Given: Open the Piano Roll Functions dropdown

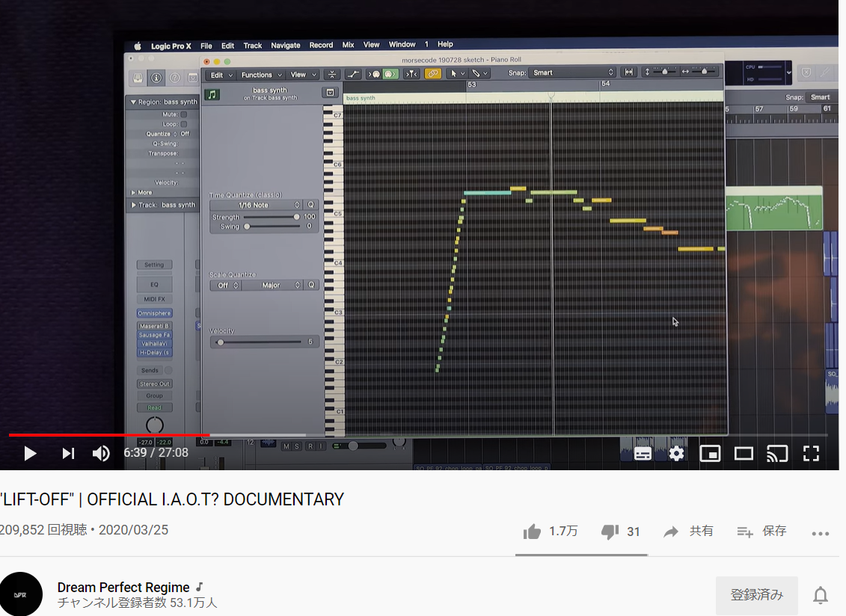Looking at the screenshot, I should tap(261, 75).
